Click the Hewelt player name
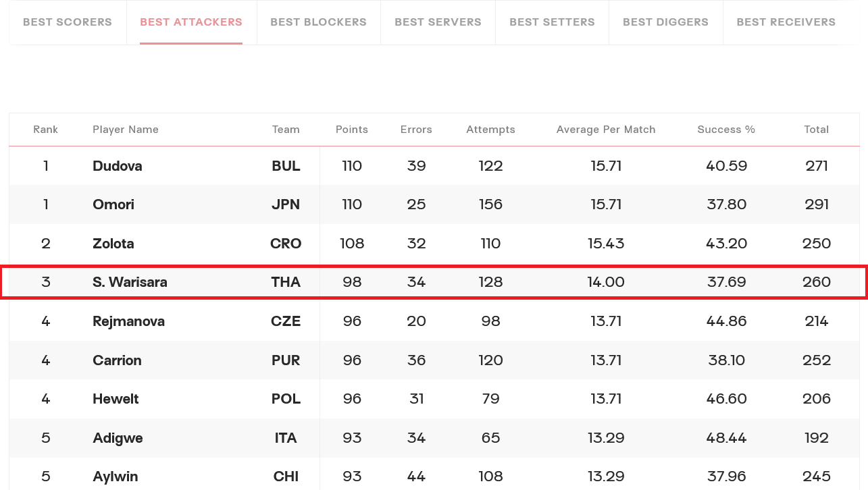 [116, 399]
